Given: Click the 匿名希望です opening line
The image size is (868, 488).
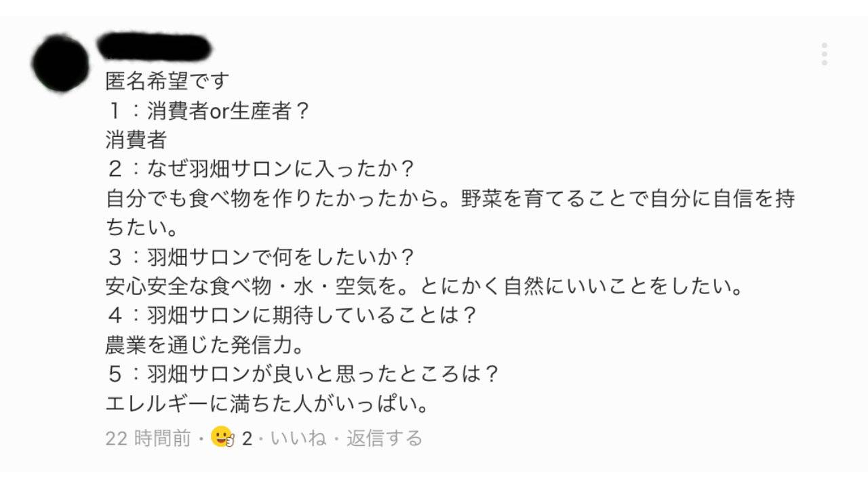Looking at the screenshot, I should 167,81.
